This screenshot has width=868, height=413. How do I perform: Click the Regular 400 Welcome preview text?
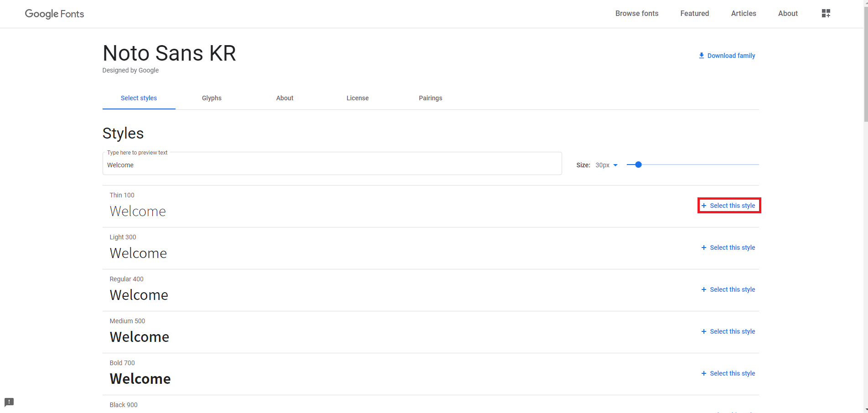tap(139, 295)
